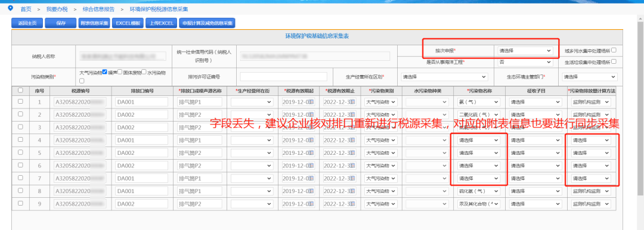The height and width of the screenshot is (230, 644).
Task: Open calendar icon for row 1 税源有效期起
Action: [x=312, y=102]
